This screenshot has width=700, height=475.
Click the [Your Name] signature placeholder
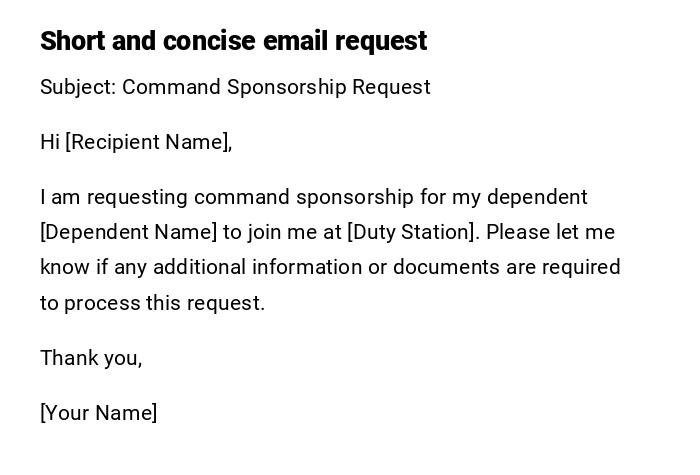tap(98, 413)
